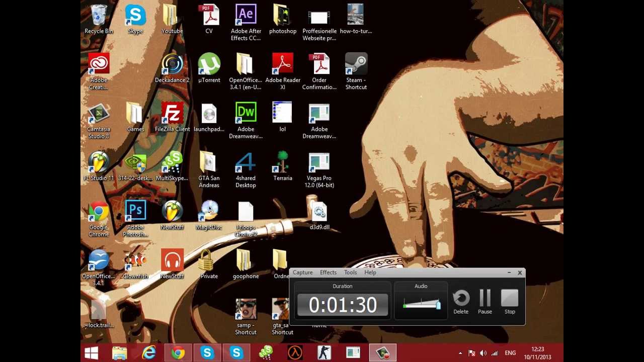Launch Internet Explorer from the taskbar

[x=149, y=353]
